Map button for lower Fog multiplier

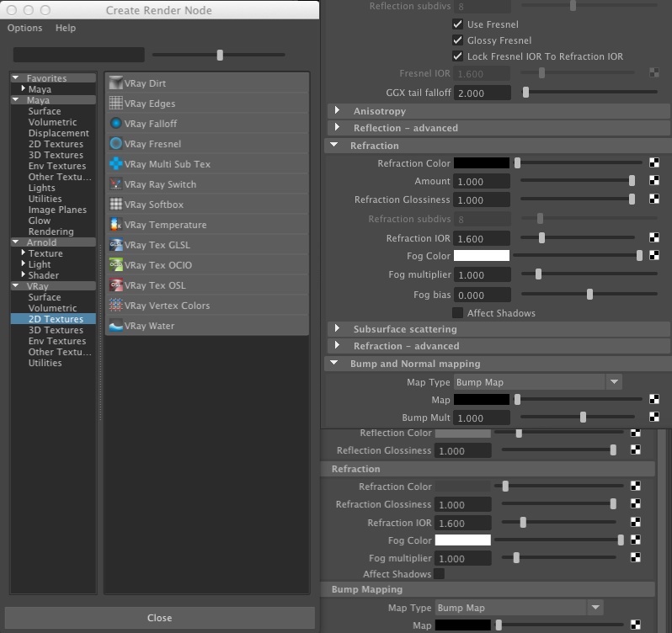(636, 557)
